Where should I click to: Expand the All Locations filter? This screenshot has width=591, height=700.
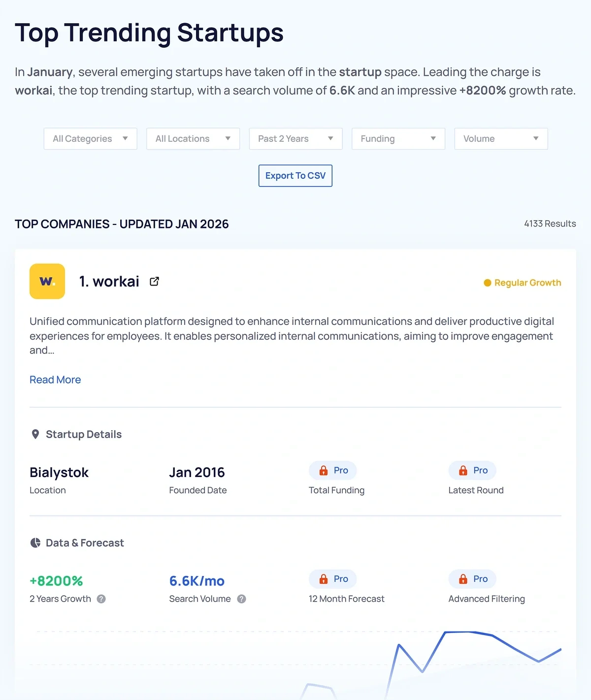193,138
